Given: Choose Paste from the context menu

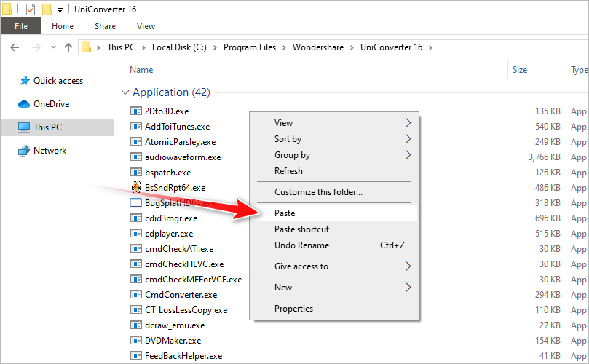Looking at the screenshot, I should (x=285, y=213).
